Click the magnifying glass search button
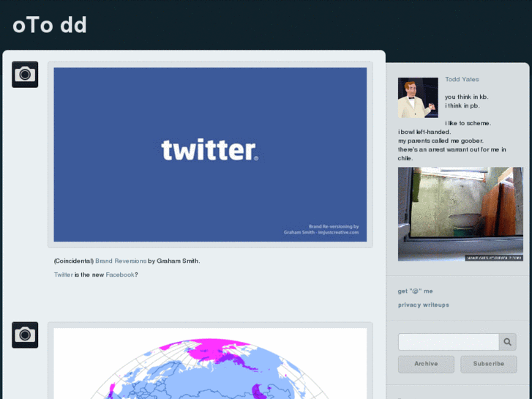 (508, 342)
